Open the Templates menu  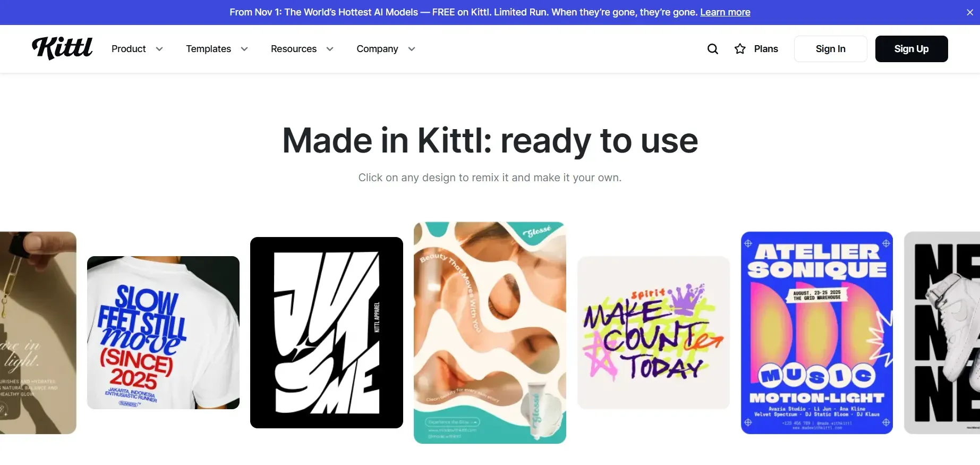[208, 49]
